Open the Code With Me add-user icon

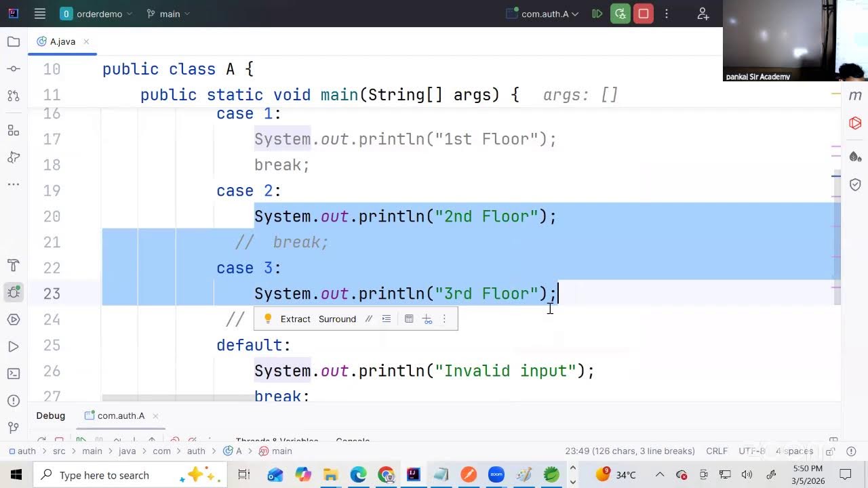coord(703,14)
